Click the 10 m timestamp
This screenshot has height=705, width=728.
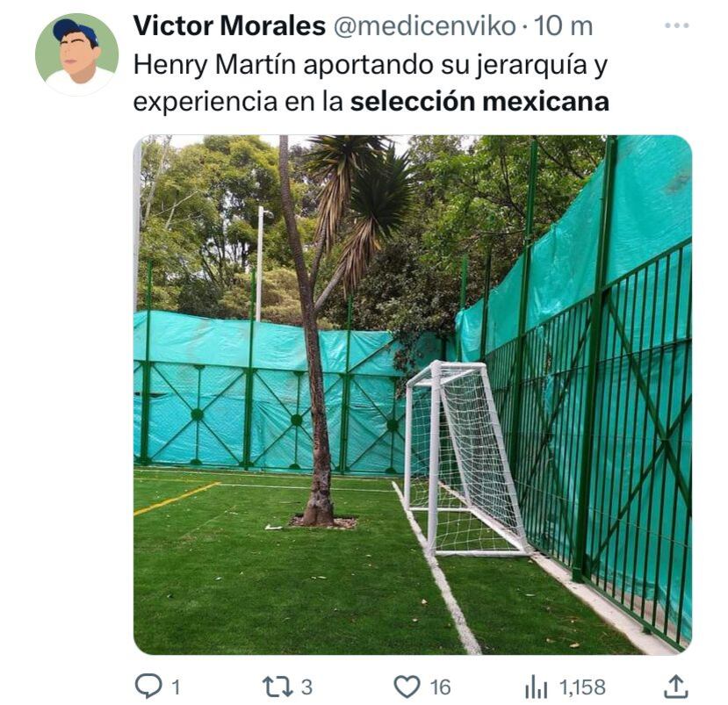[563, 26]
